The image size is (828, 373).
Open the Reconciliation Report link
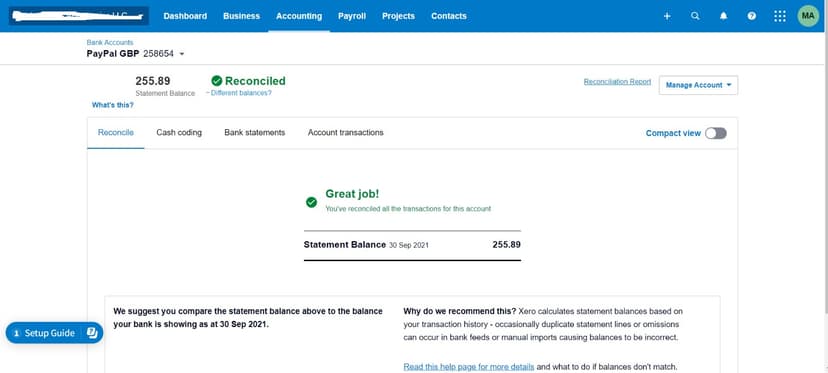point(617,82)
